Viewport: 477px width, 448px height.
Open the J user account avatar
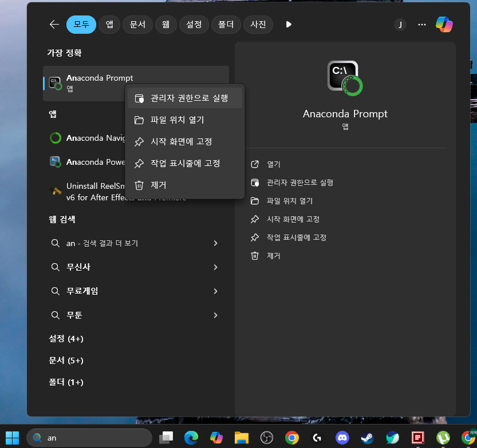point(400,25)
